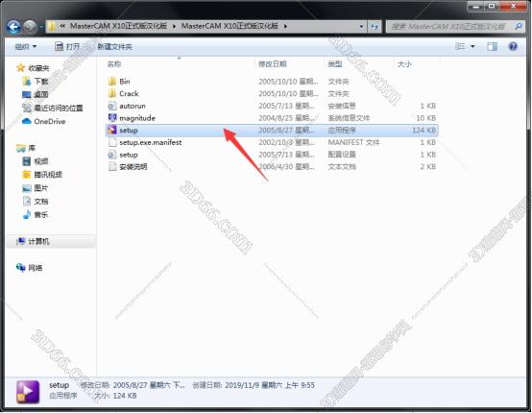Viewport: 532px width, 413px height.
Task: Click first MasterCAM X10 breadcrumb segment
Action: 118,26
